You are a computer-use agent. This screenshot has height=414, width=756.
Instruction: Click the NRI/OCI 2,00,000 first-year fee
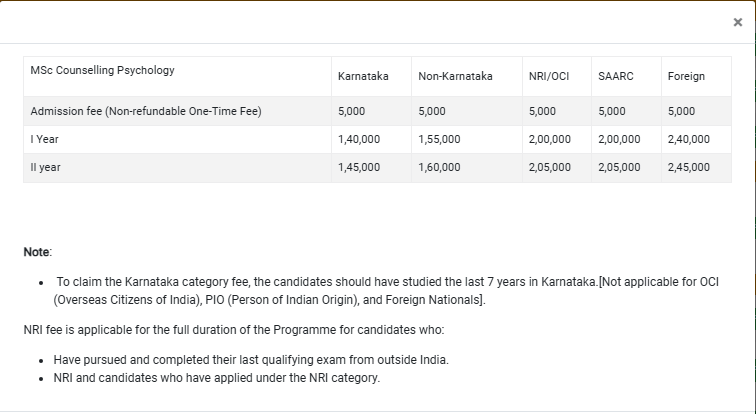549,139
